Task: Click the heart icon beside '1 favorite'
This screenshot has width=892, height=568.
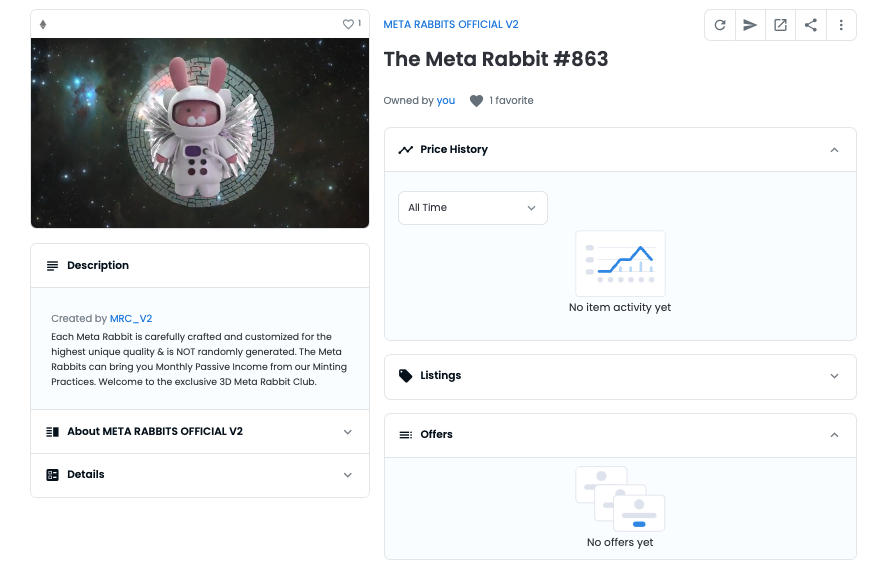Action: (477, 101)
